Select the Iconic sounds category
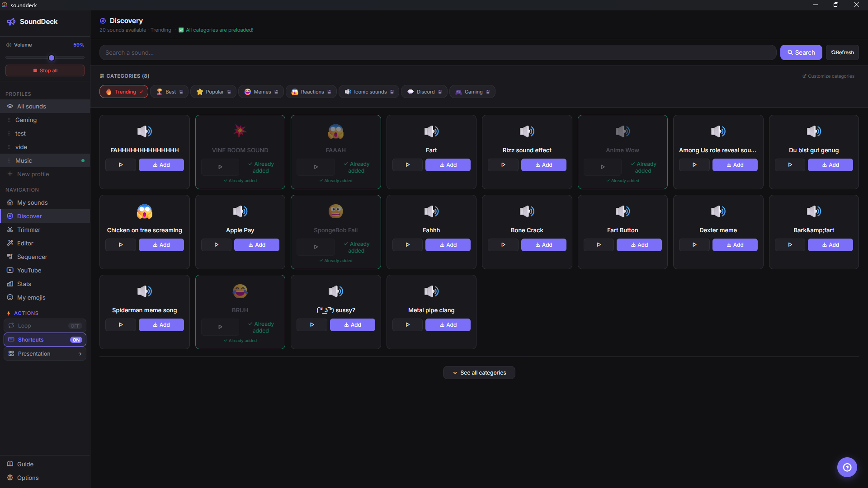This screenshot has width=868, height=488. coord(368,92)
